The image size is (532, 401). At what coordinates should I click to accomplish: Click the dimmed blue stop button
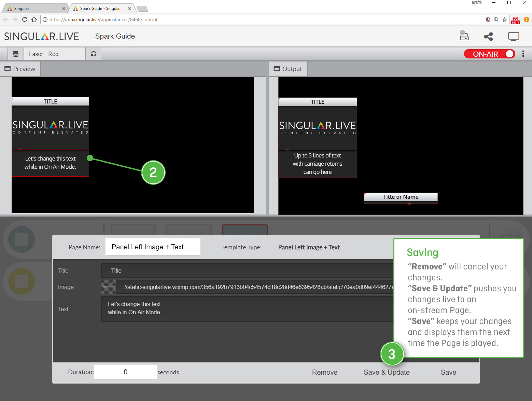click(22, 239)
